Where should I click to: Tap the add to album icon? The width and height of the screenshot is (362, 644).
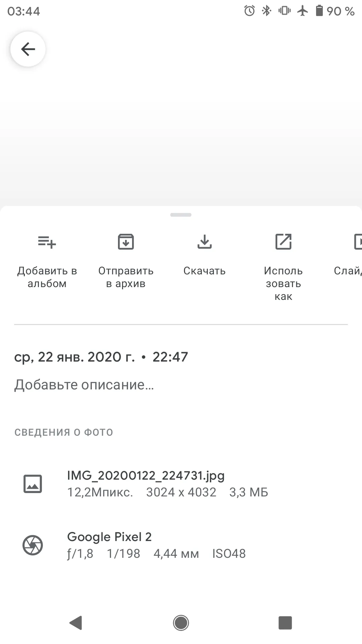tap(47, 242)
